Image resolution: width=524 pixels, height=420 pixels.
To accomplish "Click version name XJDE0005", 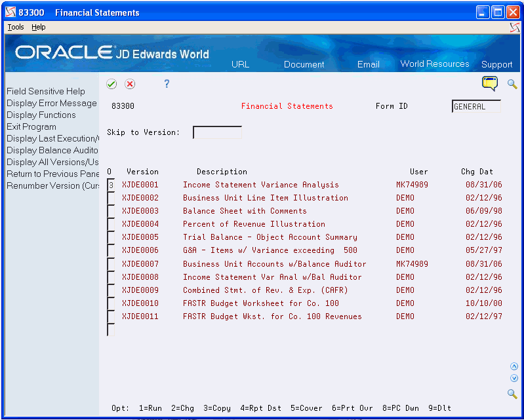I will point(140,237).
